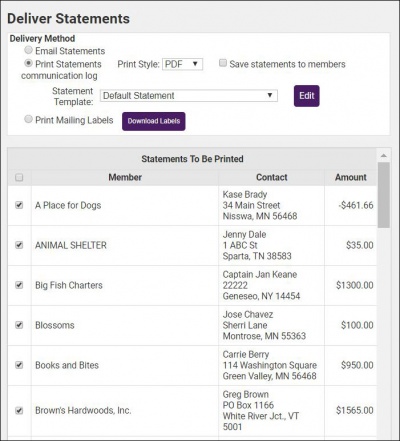The width and height of the screenshot is (400, 441).
Task: Click the purple Edit button
Action: (x=307, y=96)
